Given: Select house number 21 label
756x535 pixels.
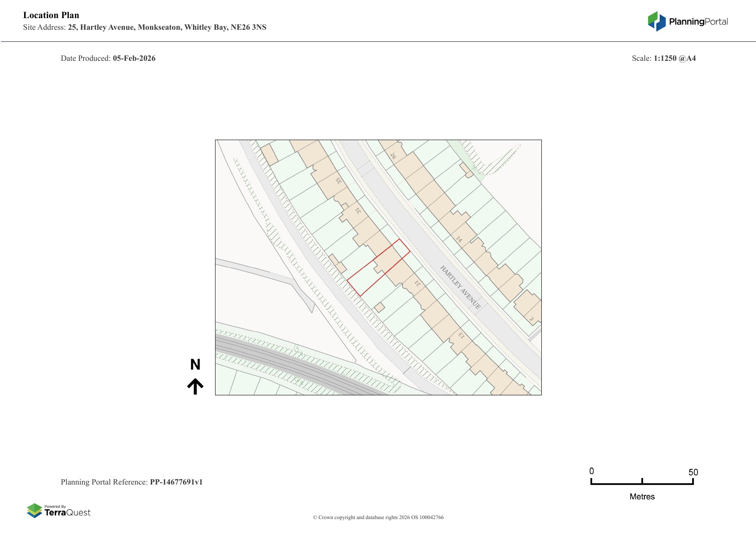Looking at the screenshot, I should [x=417, y=283].
